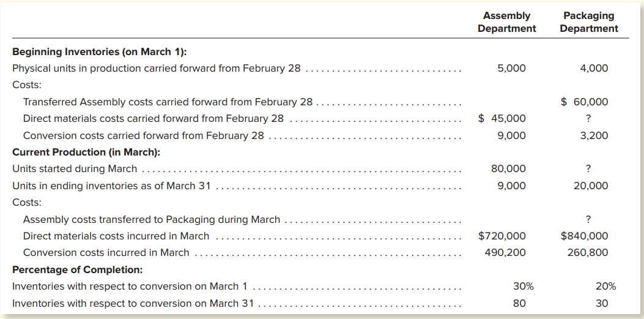Click unknown Packaging direct materials carried forward
This screenshot has height=319, width=644.
[588, 119]
